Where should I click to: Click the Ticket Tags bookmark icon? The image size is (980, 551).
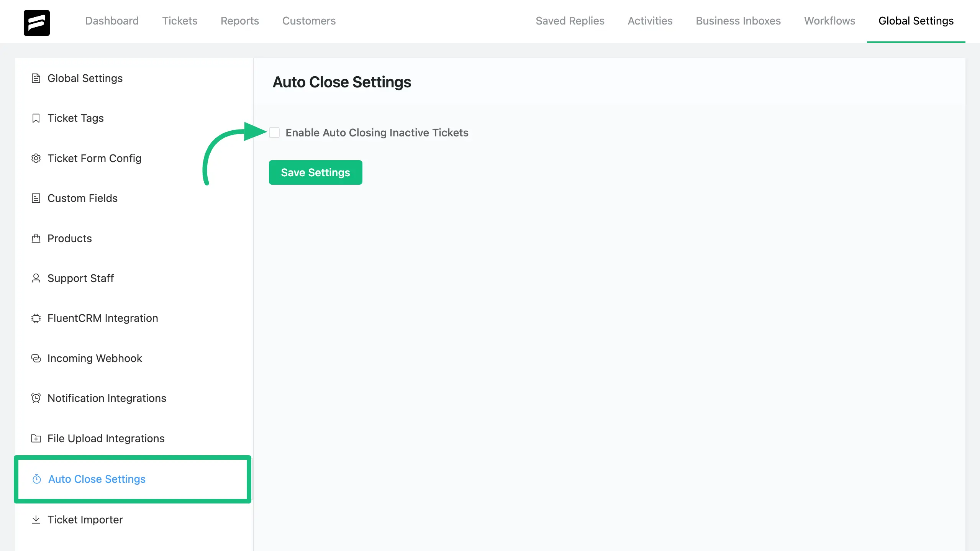tap(36, 118)
